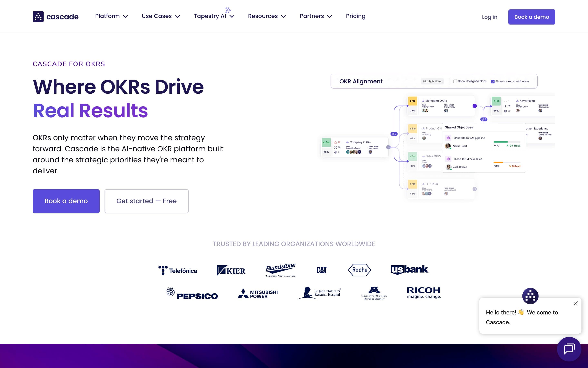The height and width of the screenshot is (368, 588).
Task: Click Josh Greeen's avatar
Action: [449, 167]
